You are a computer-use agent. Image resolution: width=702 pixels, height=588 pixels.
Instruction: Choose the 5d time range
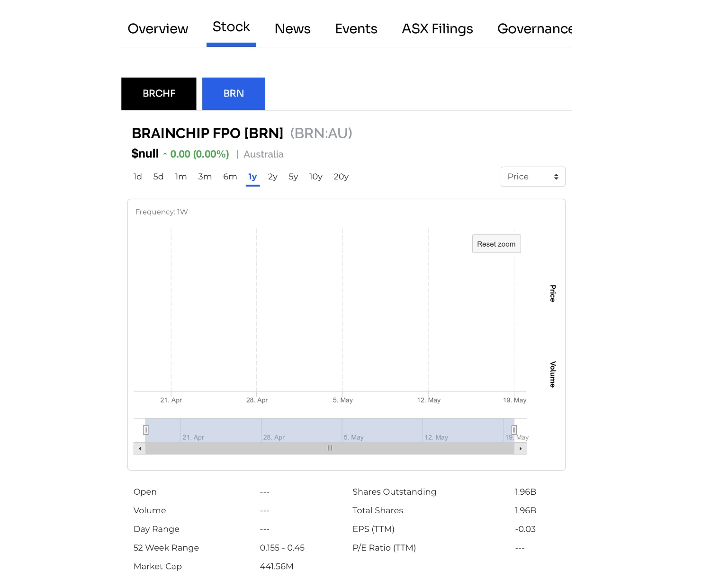click(158, 177)
